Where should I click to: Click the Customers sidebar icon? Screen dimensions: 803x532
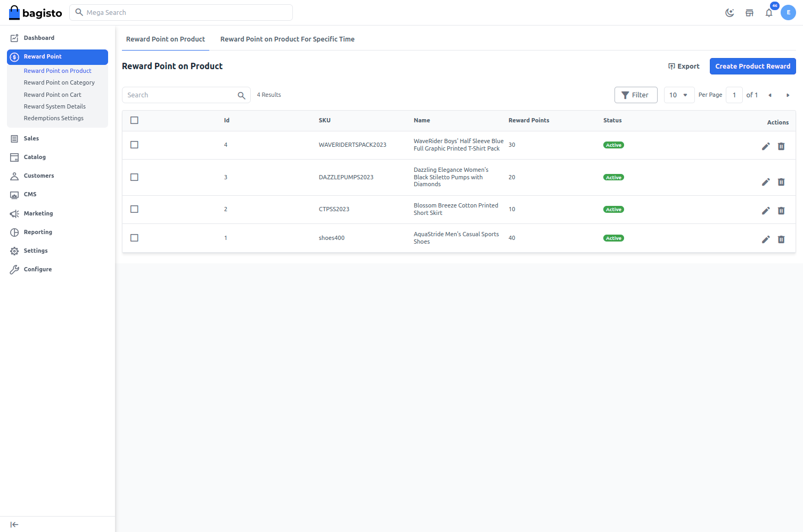[14, 176]
